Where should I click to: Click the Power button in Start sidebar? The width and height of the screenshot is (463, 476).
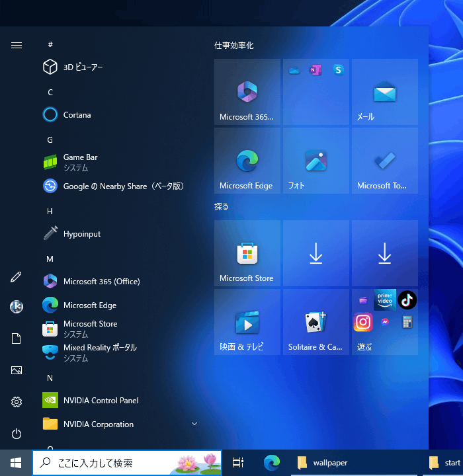(x=17, y=434)
